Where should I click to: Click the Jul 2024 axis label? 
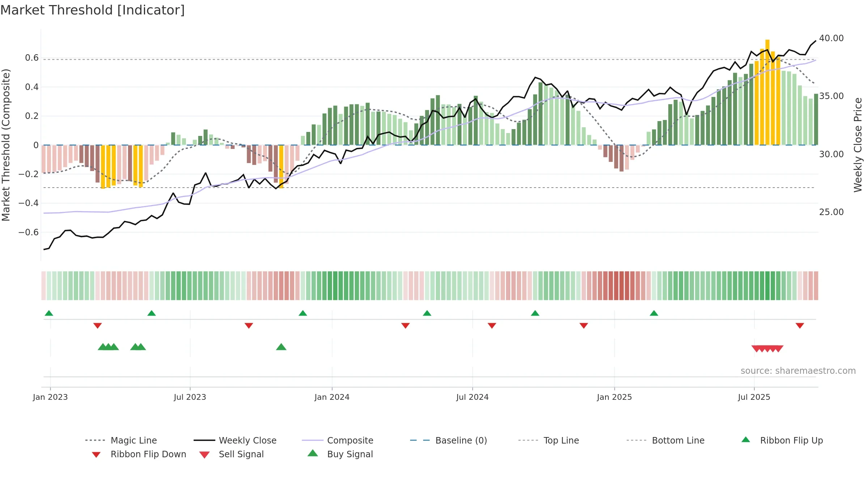pos(472,397)
